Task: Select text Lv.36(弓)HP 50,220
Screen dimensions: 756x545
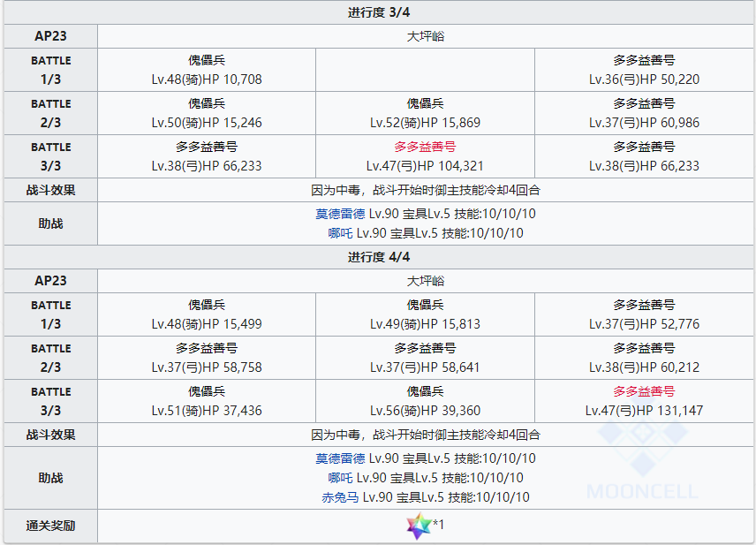Action: click(x=644, y=79)
